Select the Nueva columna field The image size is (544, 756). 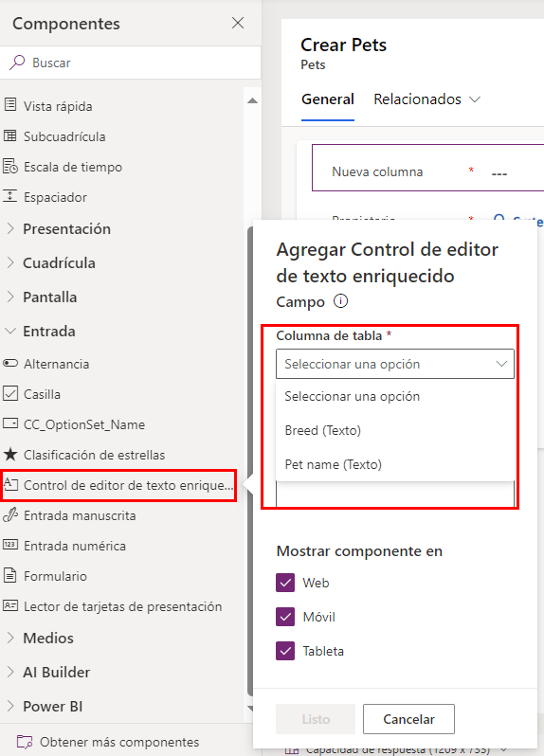click(427, 168)
